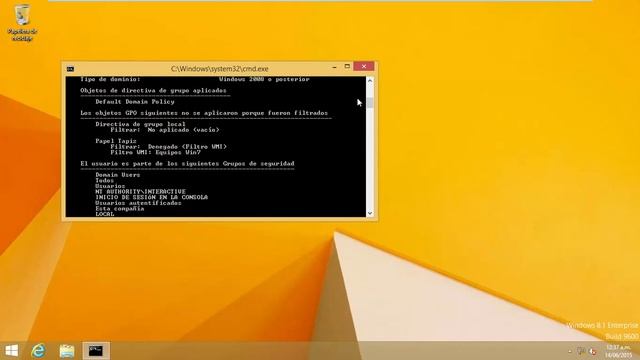640x360 pixels.
Task: Maximize the cmd.exe window
Action: point(347,67)
